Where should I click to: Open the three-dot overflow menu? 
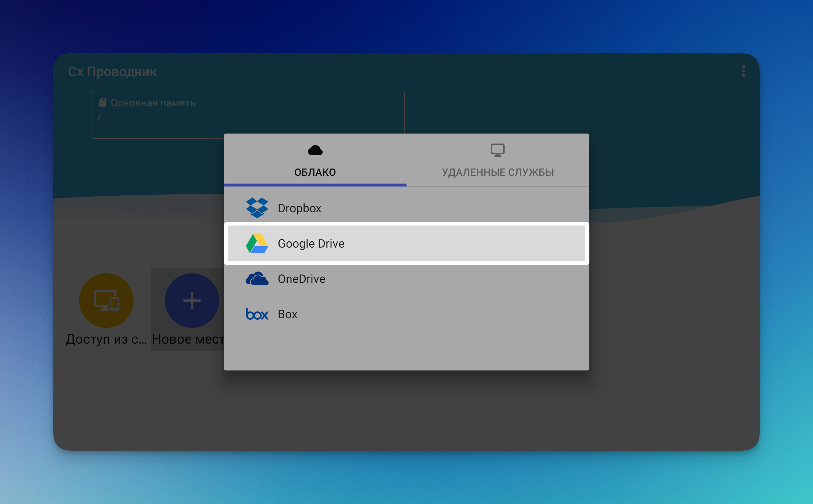(x=743, y=71)
